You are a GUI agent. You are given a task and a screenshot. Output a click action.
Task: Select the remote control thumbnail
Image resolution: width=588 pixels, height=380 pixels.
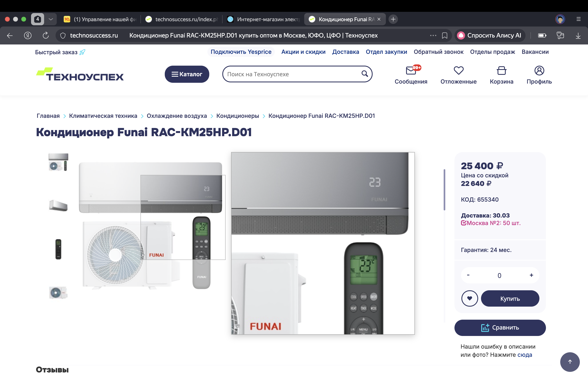[58, 249]
